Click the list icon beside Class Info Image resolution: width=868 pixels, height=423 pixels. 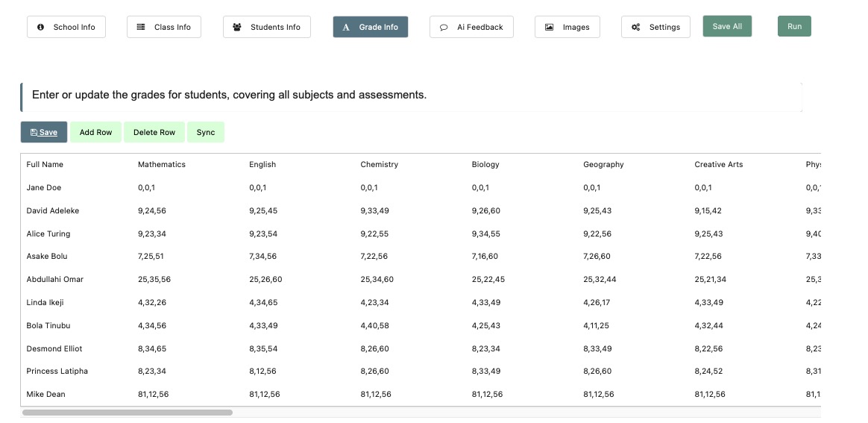(141, 28)
